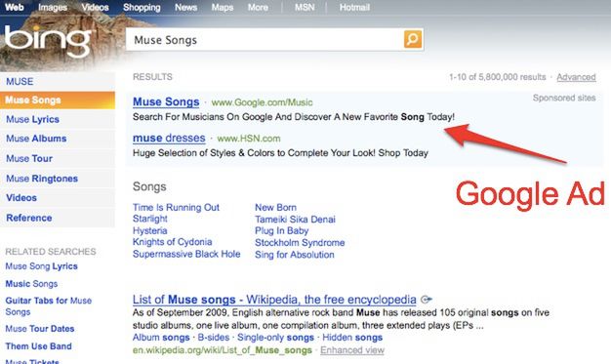This screenshot has height=364, width=611.
Task: Click Enhanced view link
Action: 352,350
